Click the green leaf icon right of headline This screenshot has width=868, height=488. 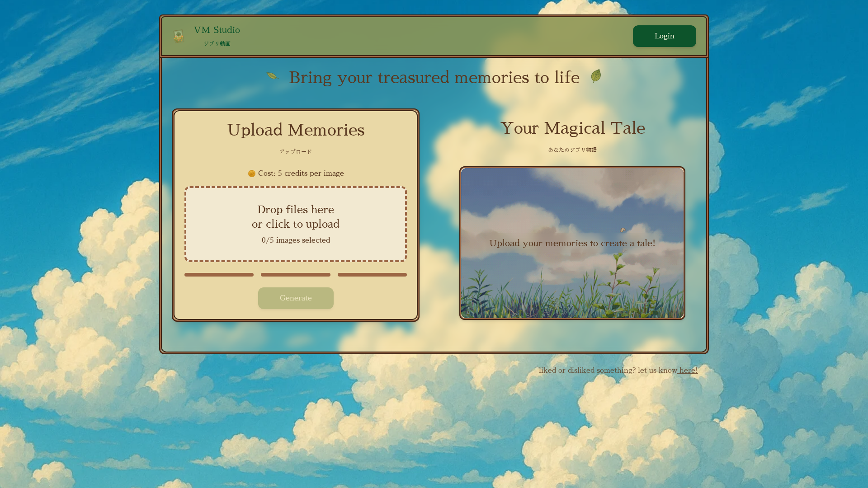coord(596,76)
